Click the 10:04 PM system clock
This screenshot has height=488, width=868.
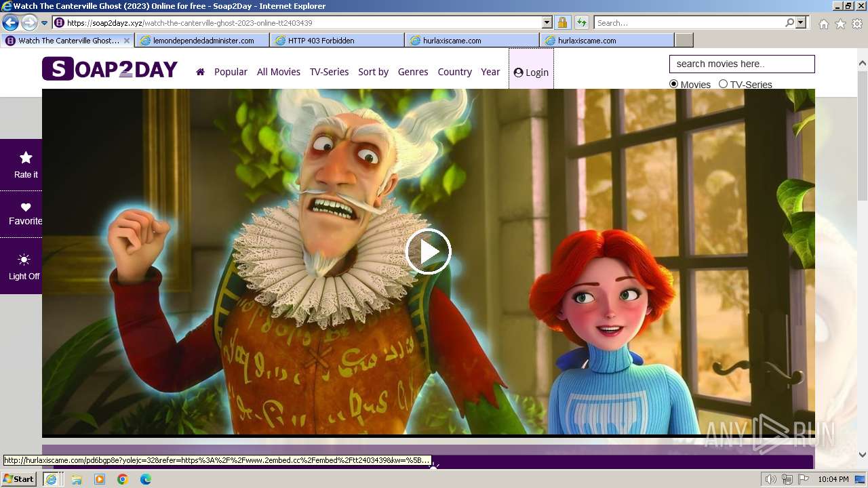[833, 479]
